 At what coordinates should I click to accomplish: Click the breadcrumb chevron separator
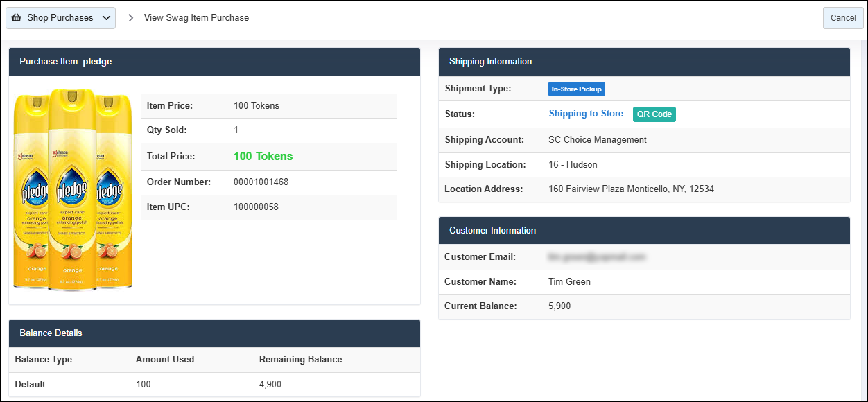coord(130,18)
